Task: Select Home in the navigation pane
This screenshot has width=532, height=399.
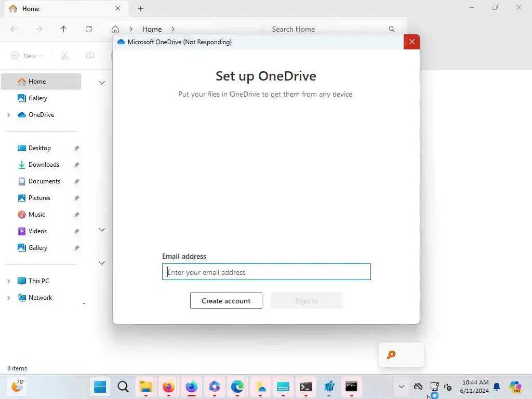Action: click(x=41, y=82)
